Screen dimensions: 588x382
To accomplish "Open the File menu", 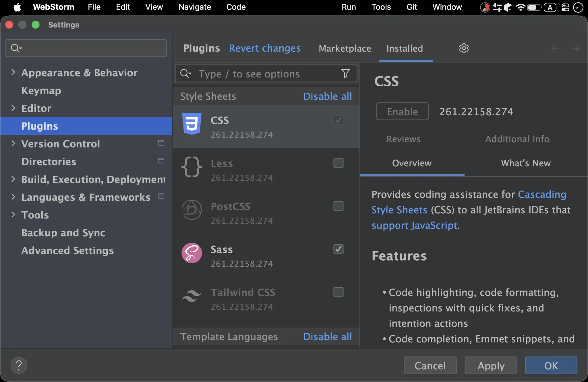I will pos(94,7).
